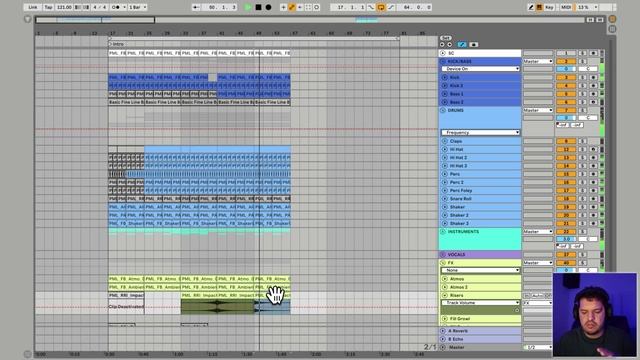Click the Arrangement Record button
Viewport: 640px width, 360px height.
tap(269, 7)
